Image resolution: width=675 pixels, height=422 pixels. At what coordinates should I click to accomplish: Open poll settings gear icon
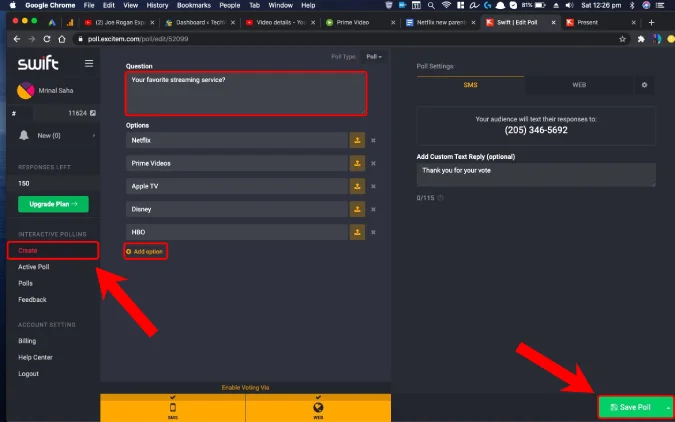pos(644,85)
